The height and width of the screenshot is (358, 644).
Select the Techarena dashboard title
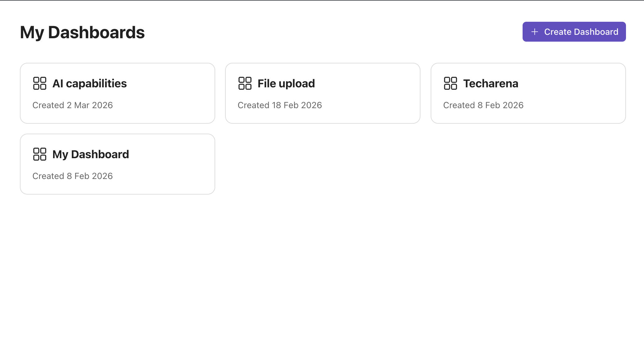491,83
